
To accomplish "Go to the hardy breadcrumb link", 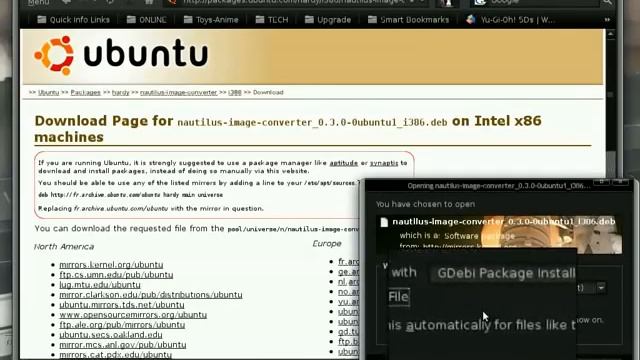I will pos(120,93).
